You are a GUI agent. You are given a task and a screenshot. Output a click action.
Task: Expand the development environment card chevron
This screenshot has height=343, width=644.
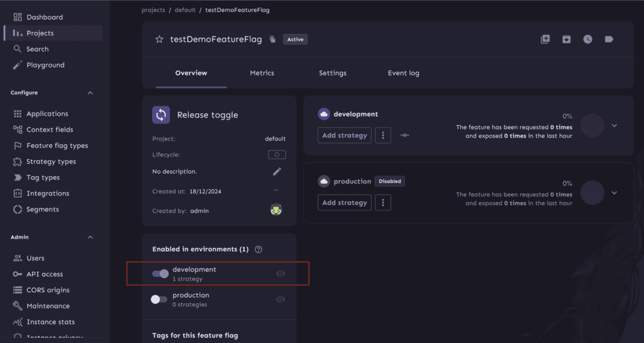614,125
